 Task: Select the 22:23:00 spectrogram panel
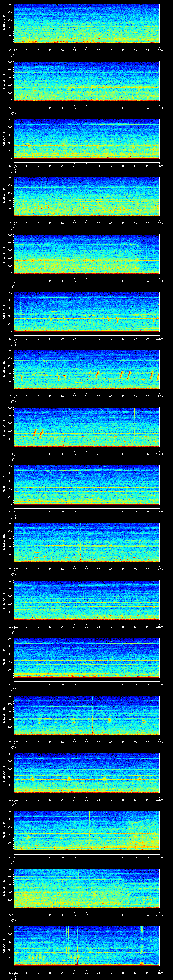86,542
